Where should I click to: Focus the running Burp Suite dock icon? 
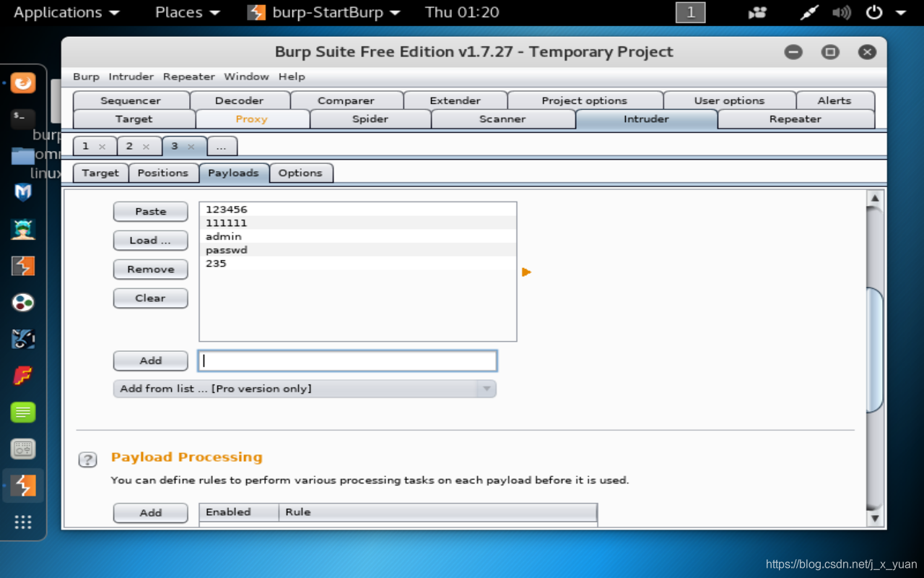coord(23,486)
